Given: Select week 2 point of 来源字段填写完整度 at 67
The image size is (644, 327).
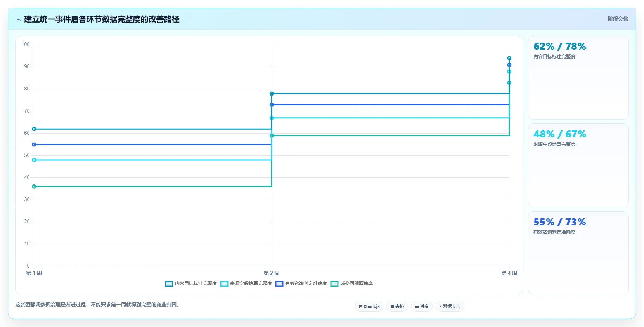Looking at the screenshot, I should click(272, 118).
